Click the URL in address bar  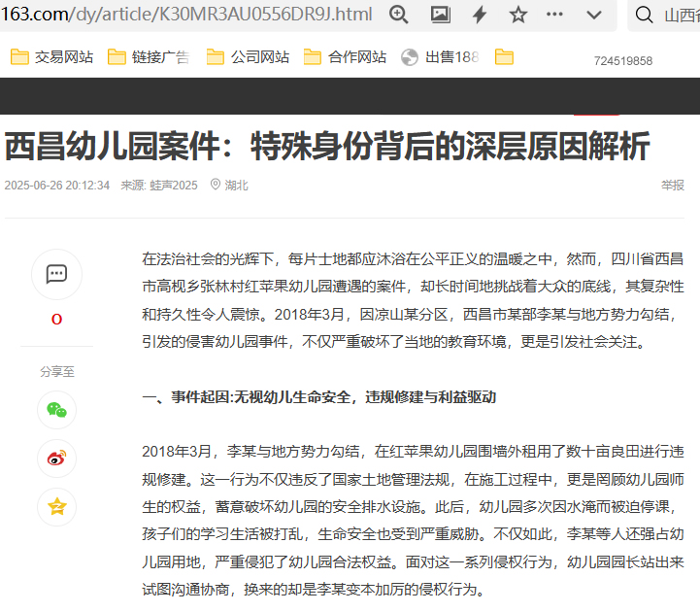click(186, 15)
